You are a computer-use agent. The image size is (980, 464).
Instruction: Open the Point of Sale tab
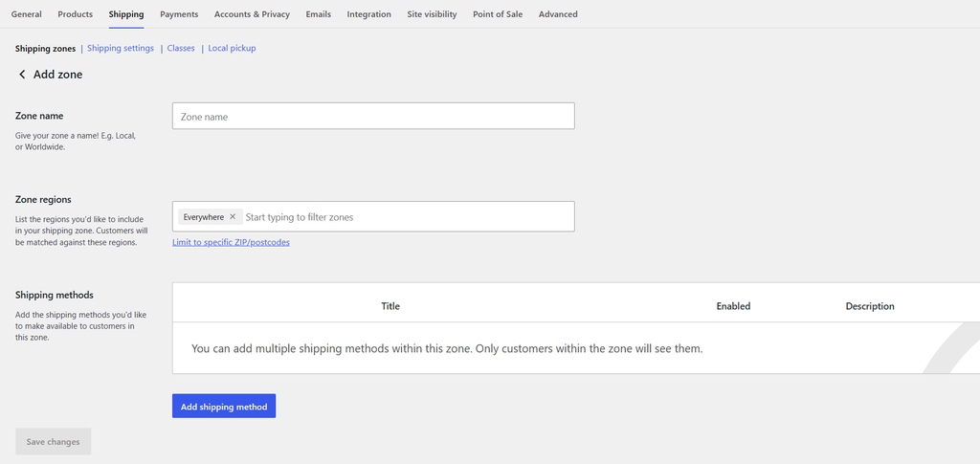(x=498, y=13)
